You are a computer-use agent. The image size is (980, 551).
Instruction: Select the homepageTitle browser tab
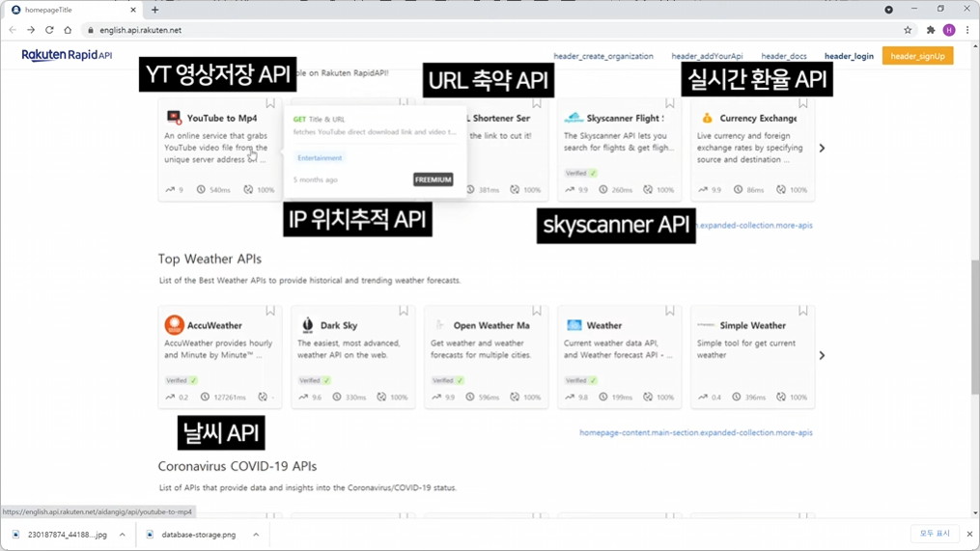(x=73, y=10)
